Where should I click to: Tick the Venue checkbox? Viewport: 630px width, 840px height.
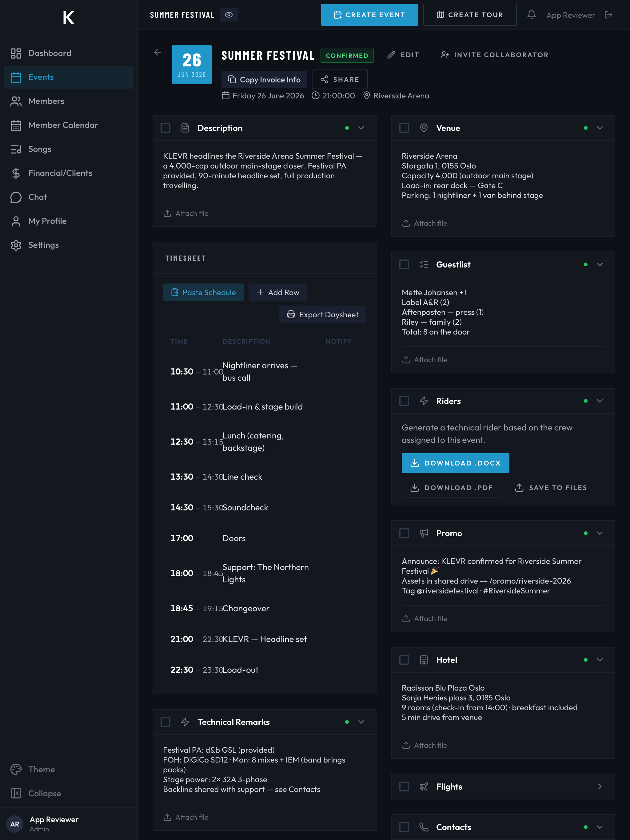pyautogui.click(x=404, y=128)
